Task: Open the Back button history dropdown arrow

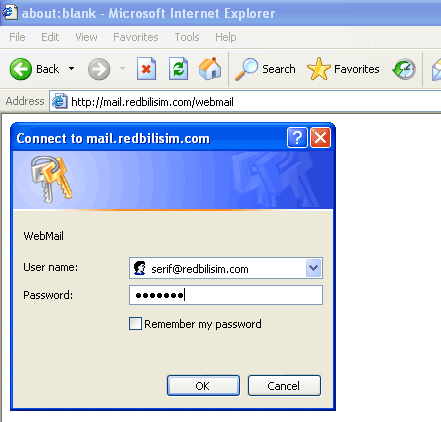Action: 71,69
